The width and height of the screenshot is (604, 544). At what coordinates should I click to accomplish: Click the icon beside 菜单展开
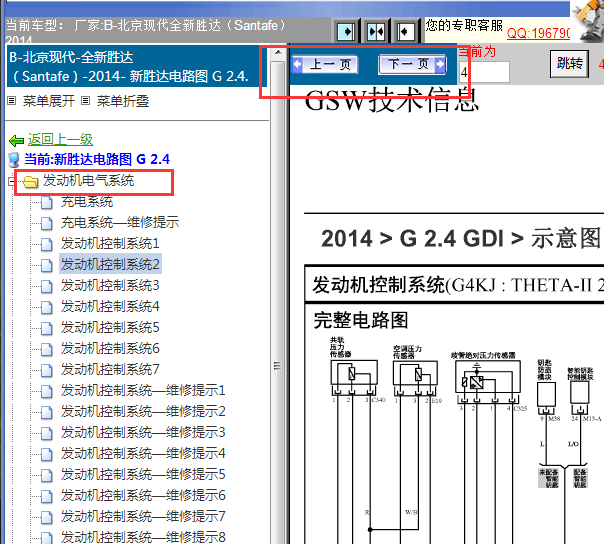click(x=12, y=101)
